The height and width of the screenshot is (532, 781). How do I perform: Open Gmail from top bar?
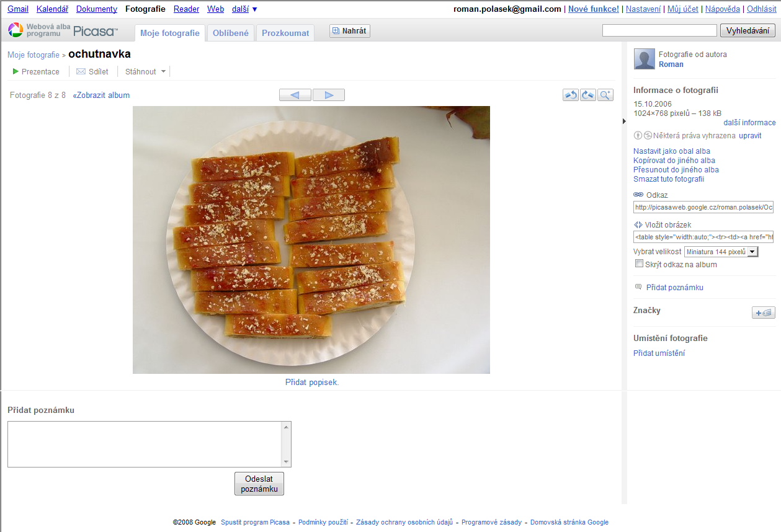point(18,9)
